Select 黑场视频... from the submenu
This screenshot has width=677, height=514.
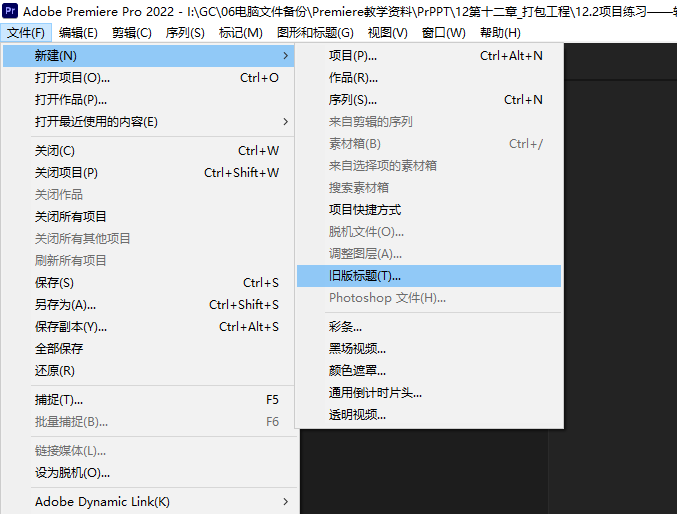[x=357, y=349]
